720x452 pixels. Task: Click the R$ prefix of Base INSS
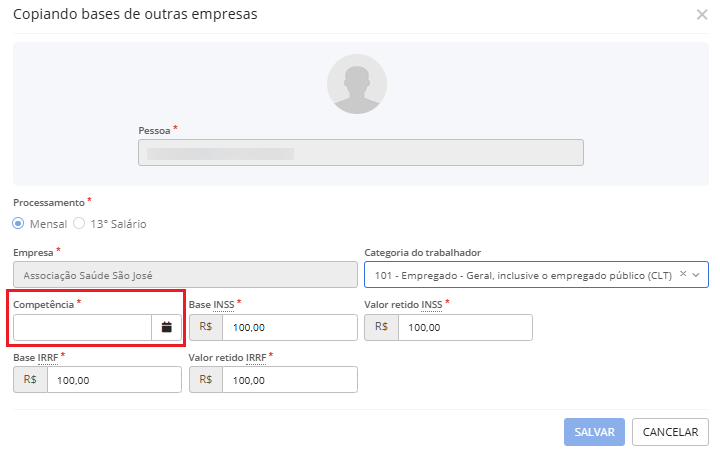pyautogui.click(x=205, y=327)
